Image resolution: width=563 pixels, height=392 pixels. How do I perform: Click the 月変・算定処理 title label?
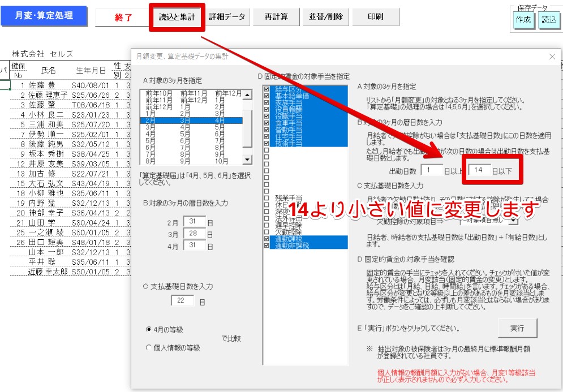44,15
